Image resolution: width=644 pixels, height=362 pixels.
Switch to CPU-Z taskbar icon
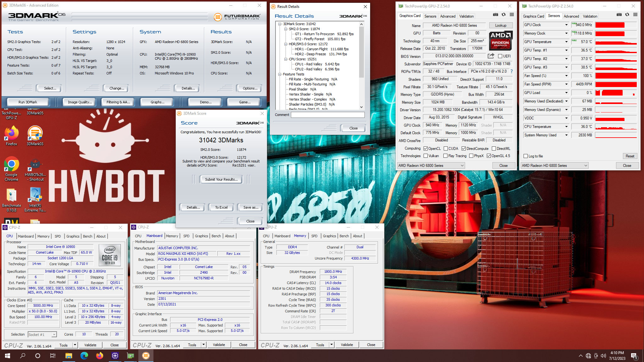pyautogui.click(x=115, y=356)
